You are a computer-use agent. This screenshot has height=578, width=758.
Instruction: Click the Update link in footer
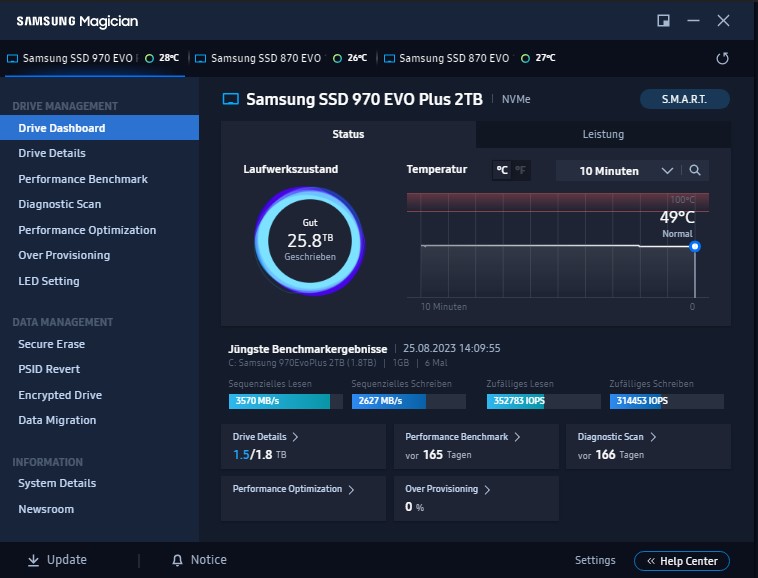[x=67, y=560]
